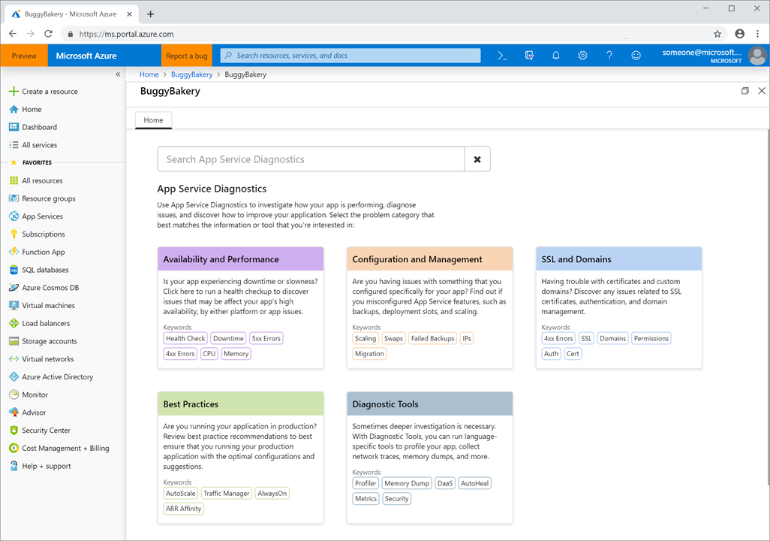The height and width of the screenshot is (541, 770).
Task: Click the plus icon for Create a resource
Action: click(14, 91)
